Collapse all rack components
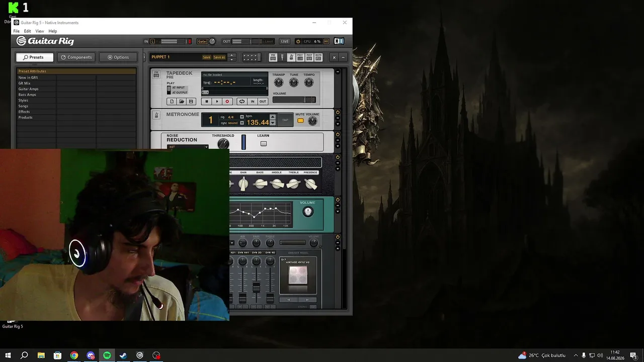The height and width of the screenshot is (362, 644). (343, 57)
